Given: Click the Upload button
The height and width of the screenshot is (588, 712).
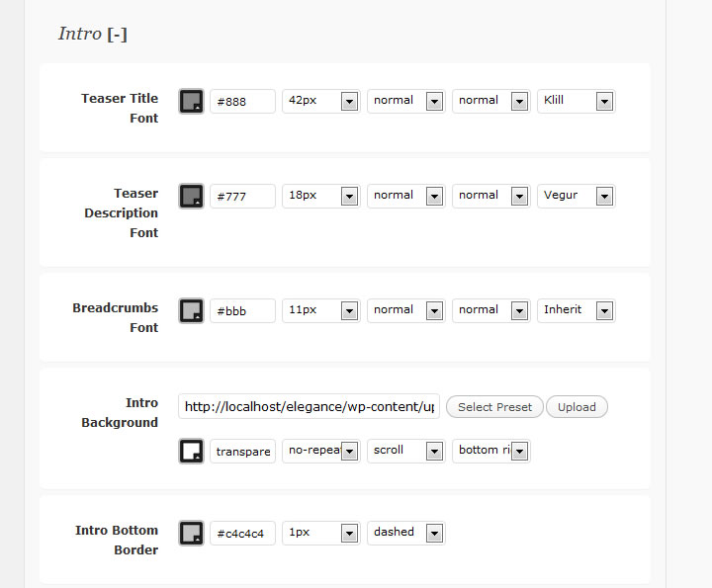Looking at the screenshot, I should pyautogui.click(x=577, y=407).
